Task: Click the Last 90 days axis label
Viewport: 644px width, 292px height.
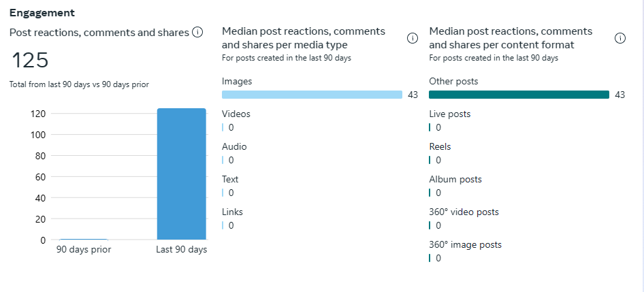Action: pyautogui.click(x=181, y=250)
